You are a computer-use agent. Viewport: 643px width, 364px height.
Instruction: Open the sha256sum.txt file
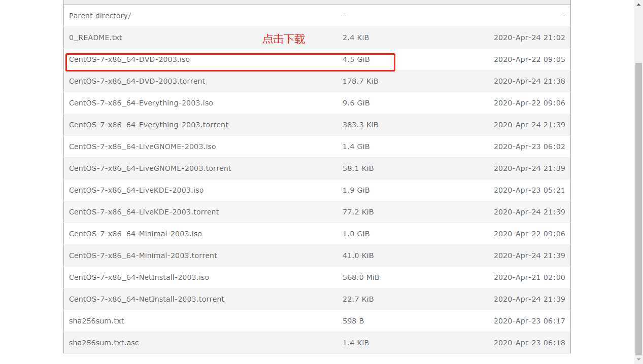96,321
